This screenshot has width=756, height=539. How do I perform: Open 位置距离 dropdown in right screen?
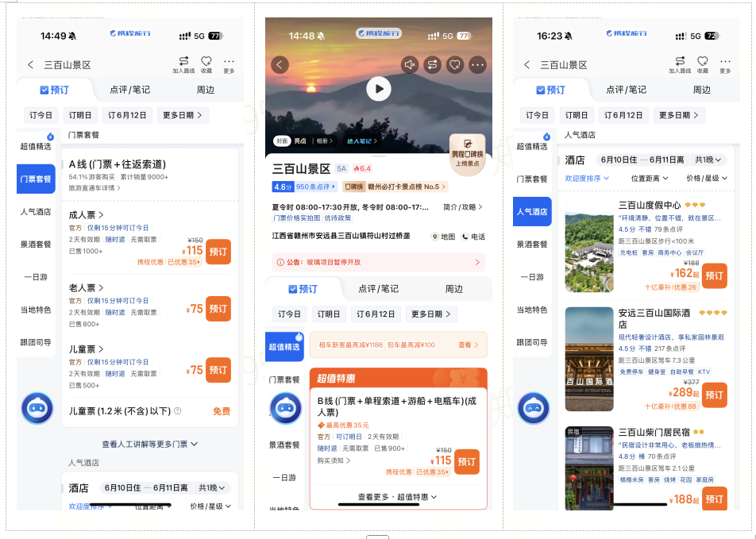point(650,179)
